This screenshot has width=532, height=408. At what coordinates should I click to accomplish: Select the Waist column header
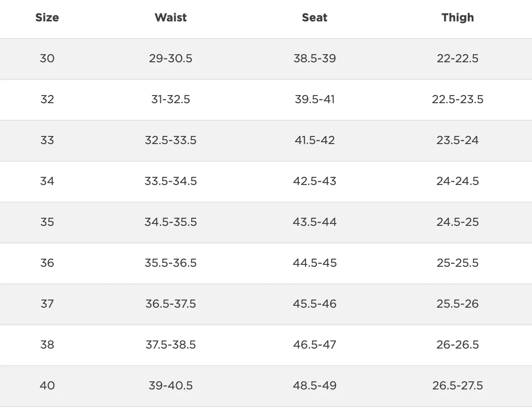(x=171, y=18)
